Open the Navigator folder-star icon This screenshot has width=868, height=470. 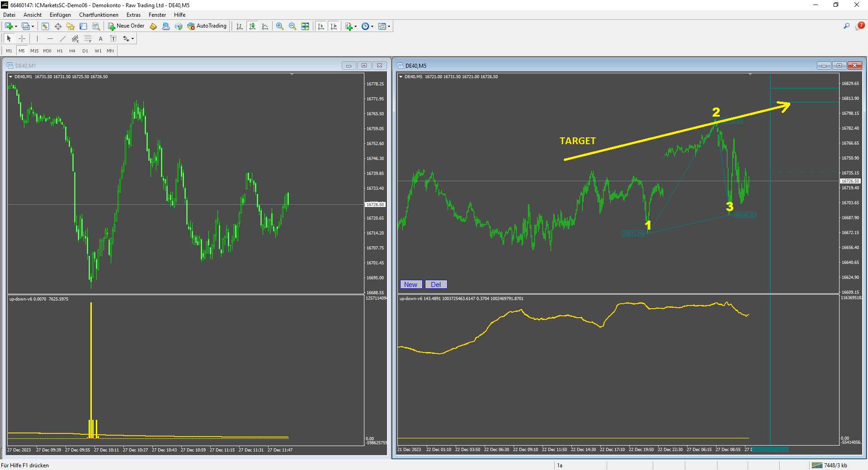point(71,26)
